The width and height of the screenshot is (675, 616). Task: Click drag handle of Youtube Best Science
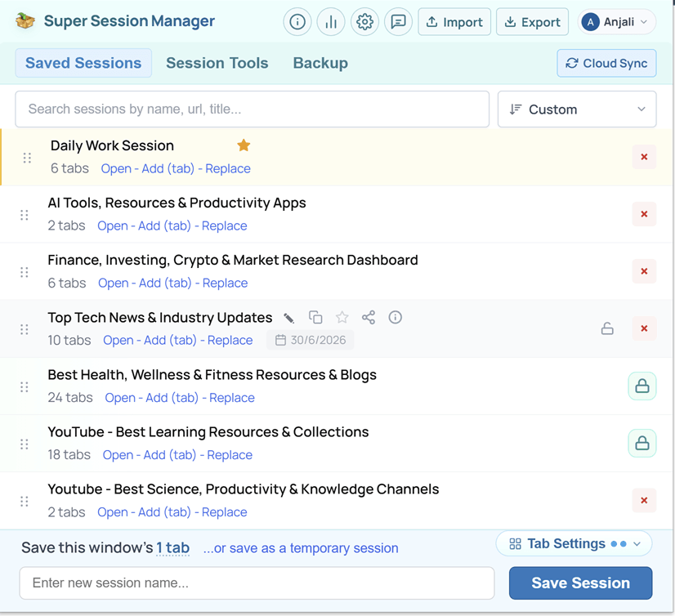click(x=25, y=502)
